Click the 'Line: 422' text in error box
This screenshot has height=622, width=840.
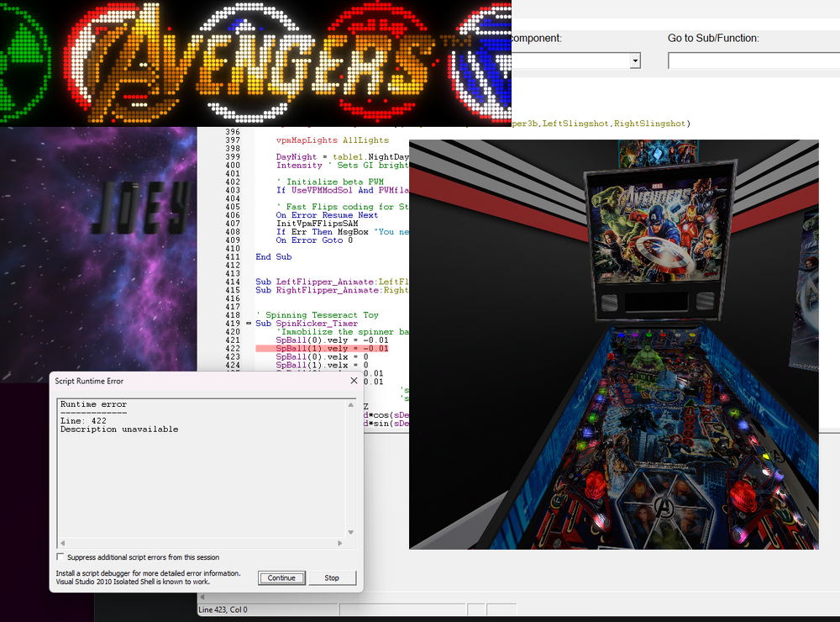(x=83, y=421)
